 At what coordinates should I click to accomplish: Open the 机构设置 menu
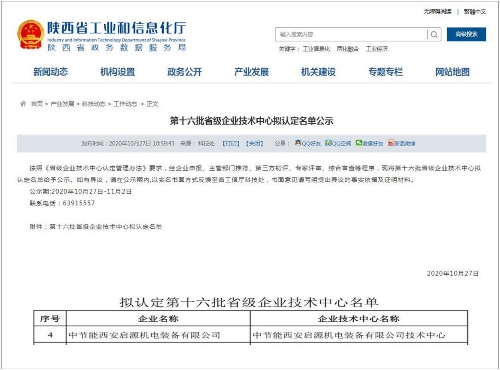tap(118, 72)
